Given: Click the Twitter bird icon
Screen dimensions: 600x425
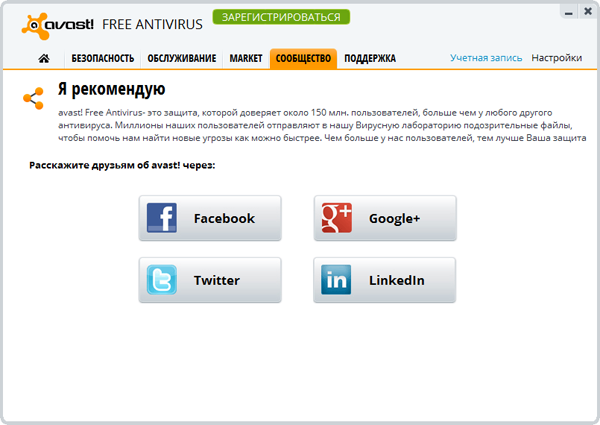Looking at the screenshot, I should pyautogui.click(x=162, y=280).
